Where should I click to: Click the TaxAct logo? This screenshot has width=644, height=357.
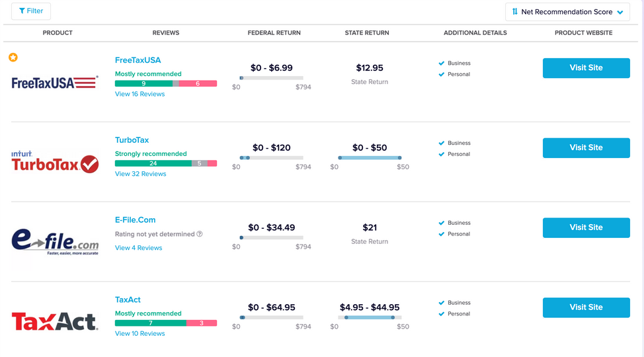[55, 322]
